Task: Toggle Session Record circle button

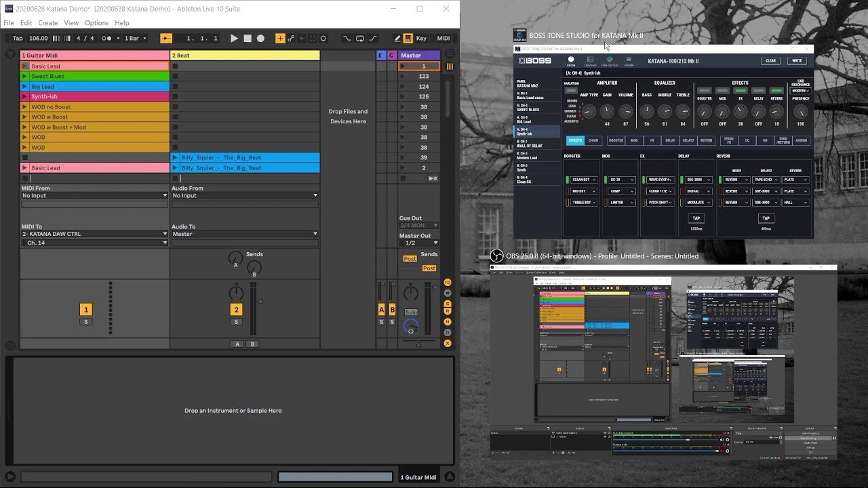Action: click(x=323, y=39)
